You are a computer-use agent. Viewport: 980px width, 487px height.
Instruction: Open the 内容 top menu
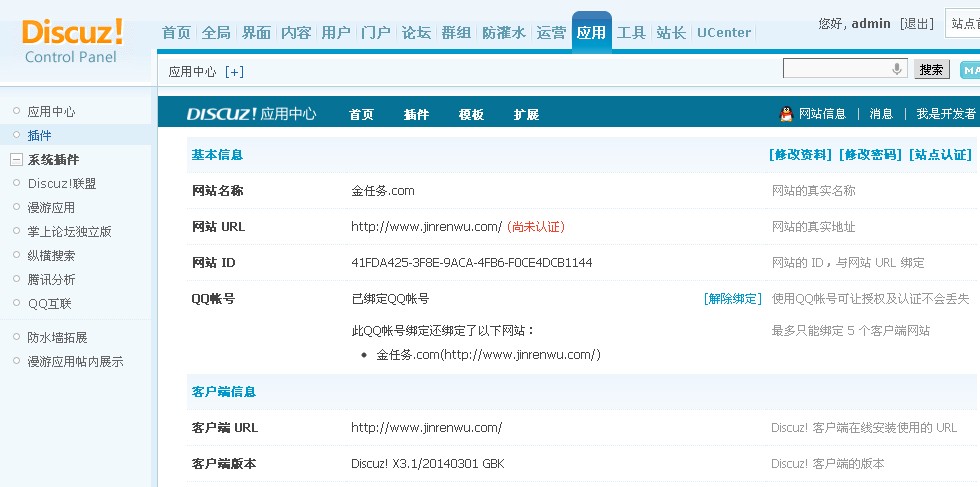click(x=296, y=33)
